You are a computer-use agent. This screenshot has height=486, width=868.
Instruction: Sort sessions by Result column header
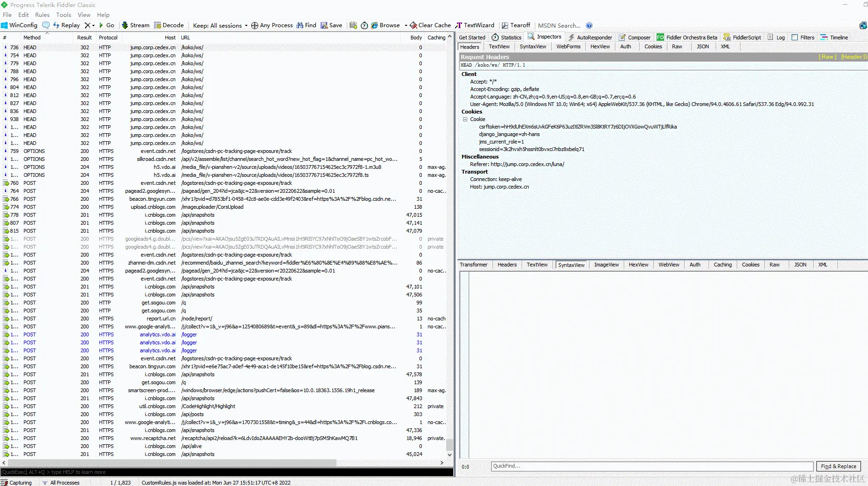84,38
